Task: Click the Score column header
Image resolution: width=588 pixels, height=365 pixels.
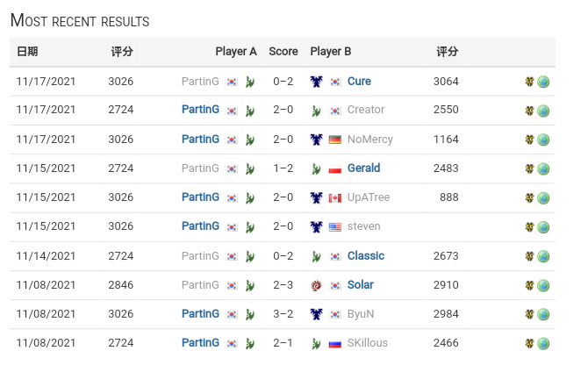Action: [x=283, y=52]
